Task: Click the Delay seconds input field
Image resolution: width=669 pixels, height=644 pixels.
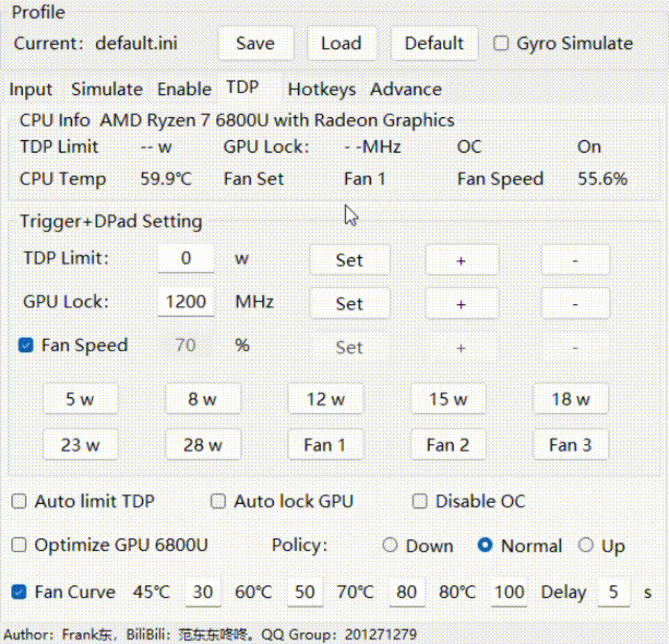Action: pos(613,592)
